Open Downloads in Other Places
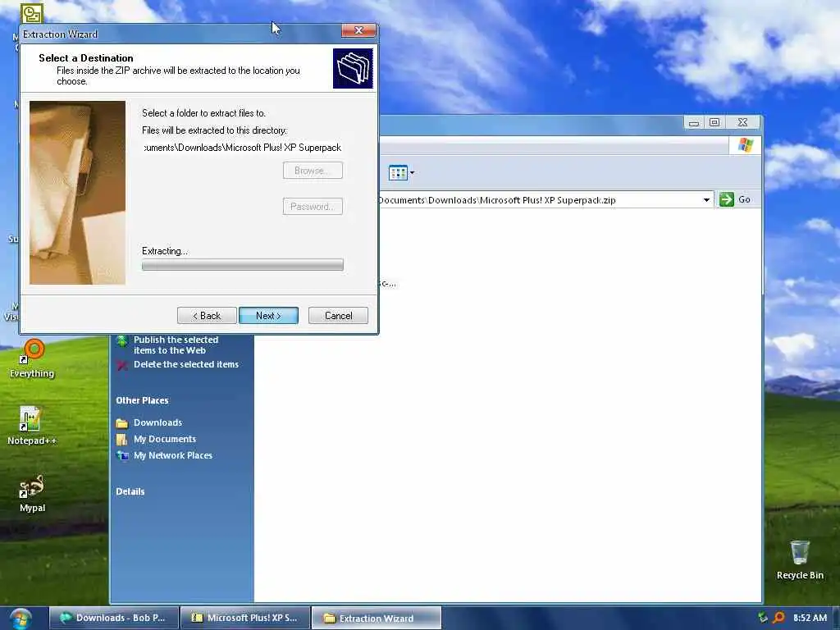The height and width of the screenshot is (630, 840). 157,422
